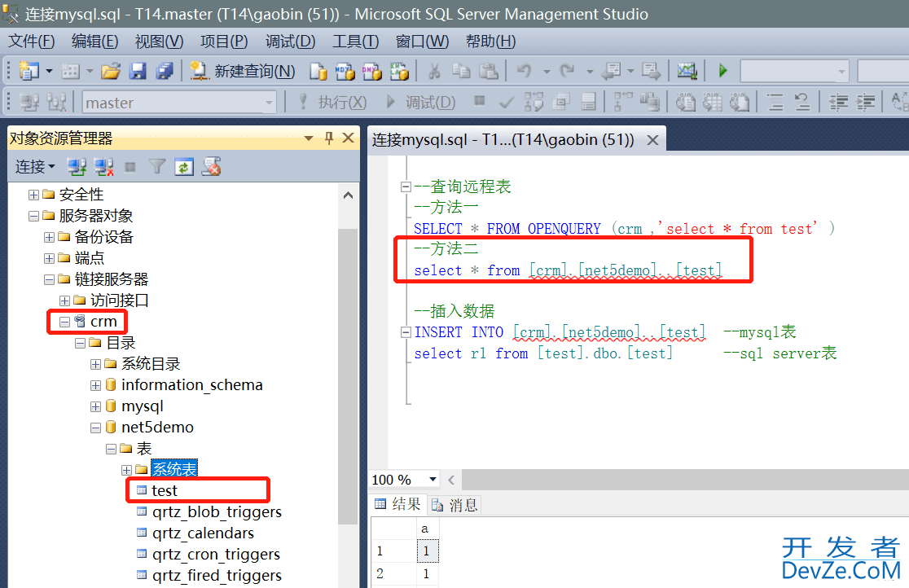Click Disconnect icon in Object Explorer
The image size is (909, 588).
[103, 167]
